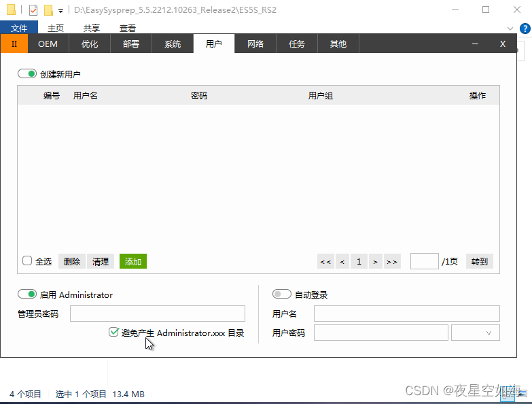Open the 查看 ribbon tab in Explorer
The image size is (532, 404).
(128, 28)
